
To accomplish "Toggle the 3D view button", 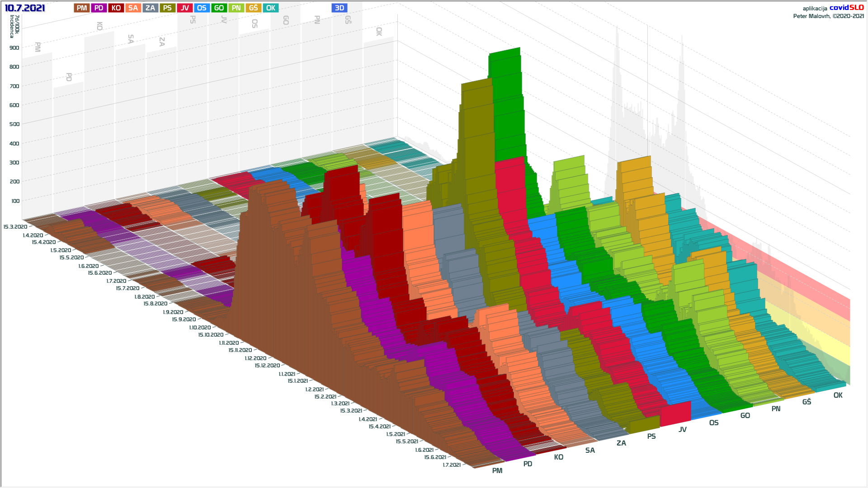I will point(339,8).
